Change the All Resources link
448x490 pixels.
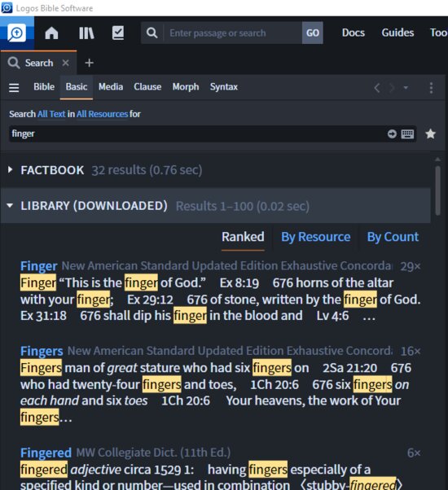pos(103,114)
